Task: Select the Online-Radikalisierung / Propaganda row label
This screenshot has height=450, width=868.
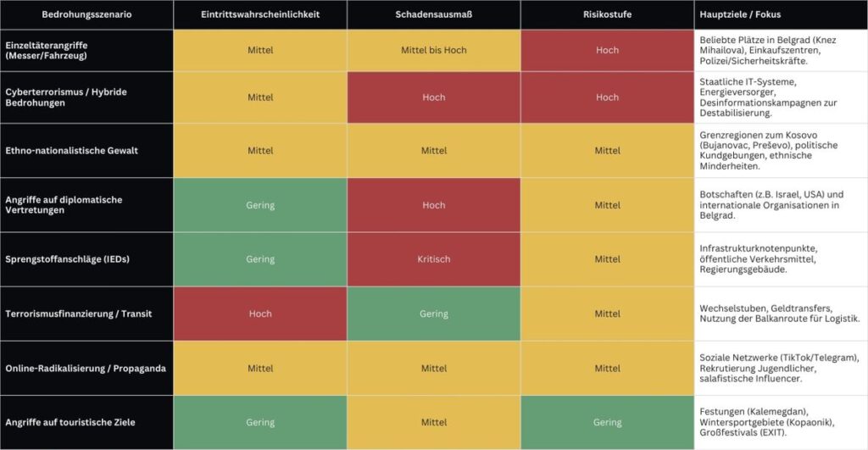Action: point(85,368)
